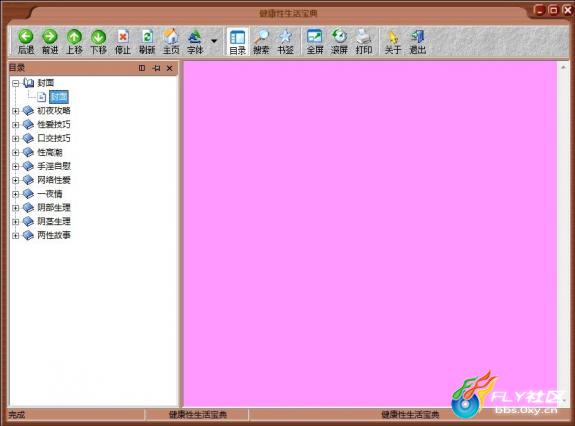The image size is (575, 426).
Task: Toggle the 目录 contents panel button
Action: (237, 41)
